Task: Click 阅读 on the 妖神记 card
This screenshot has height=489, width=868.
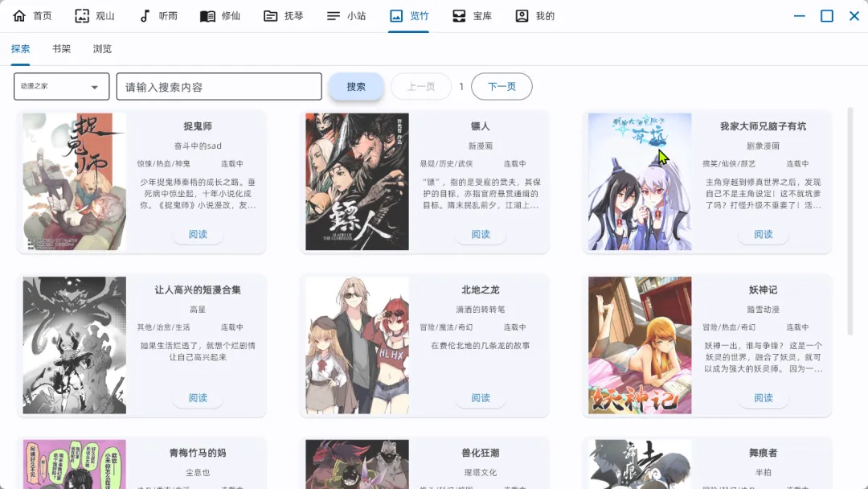Action: tap(764, 397)
